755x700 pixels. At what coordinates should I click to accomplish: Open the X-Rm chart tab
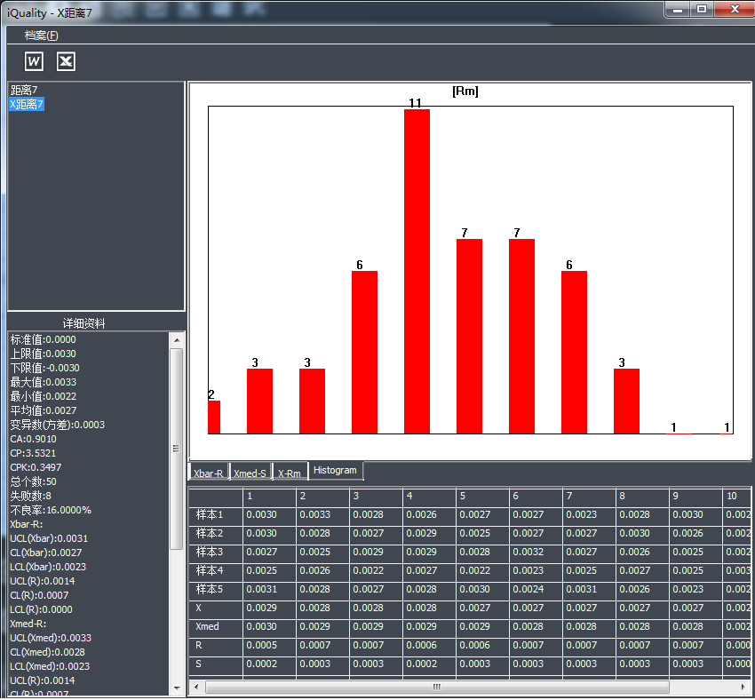pos(290,473)
